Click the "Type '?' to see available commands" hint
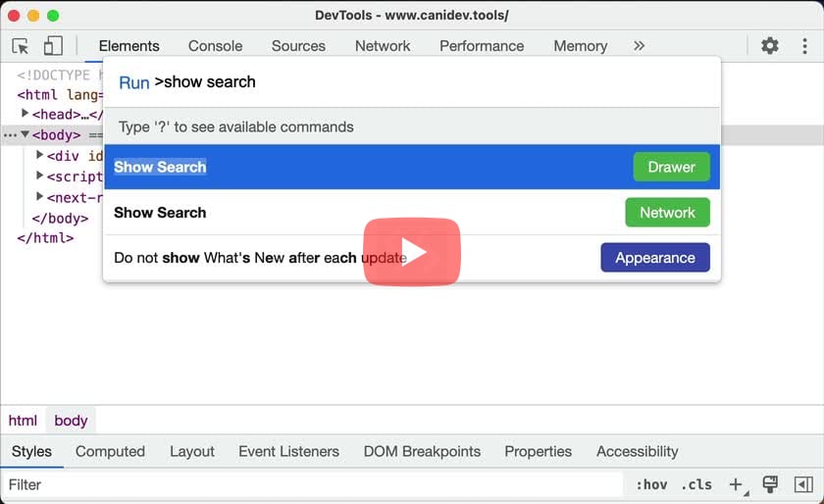The image size is (824, 504). (236, 126)
